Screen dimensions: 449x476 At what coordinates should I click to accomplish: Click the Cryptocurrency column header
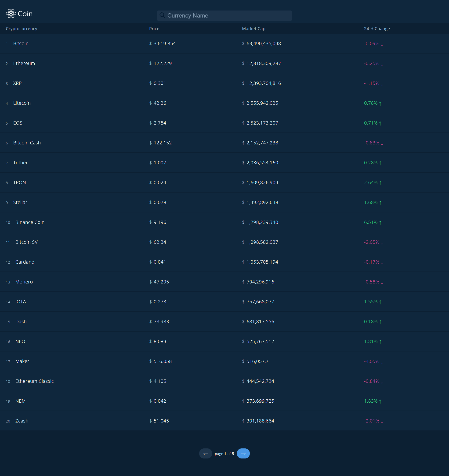22,29
